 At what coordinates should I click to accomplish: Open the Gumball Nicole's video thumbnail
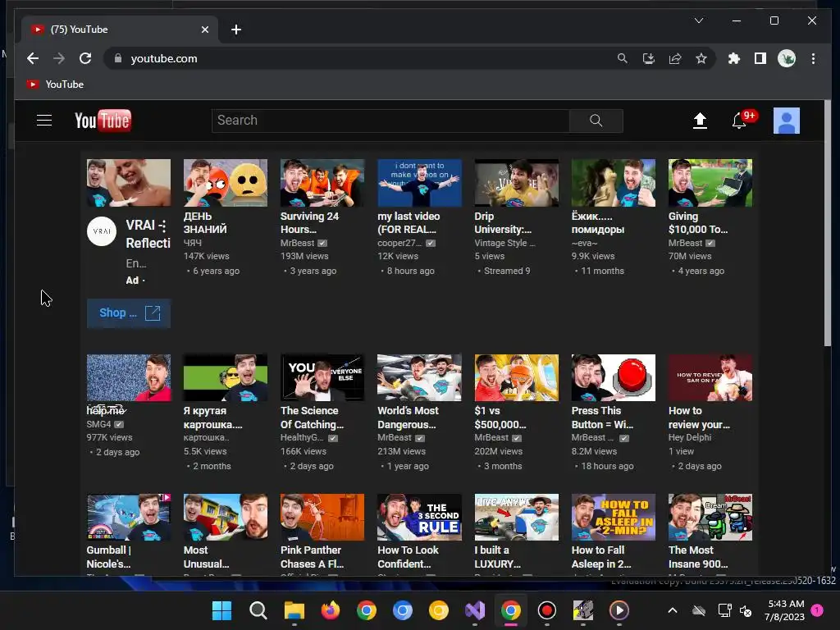(x=129, y=517)
